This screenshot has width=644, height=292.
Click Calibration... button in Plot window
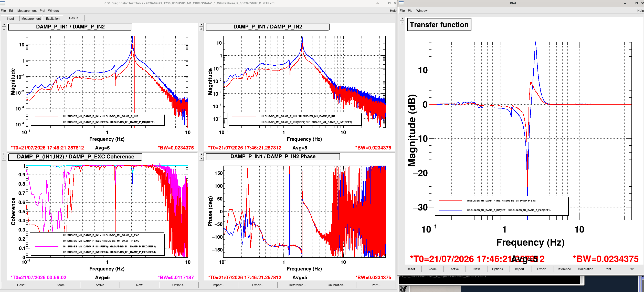pyautogui.click(x=587, y=269)
